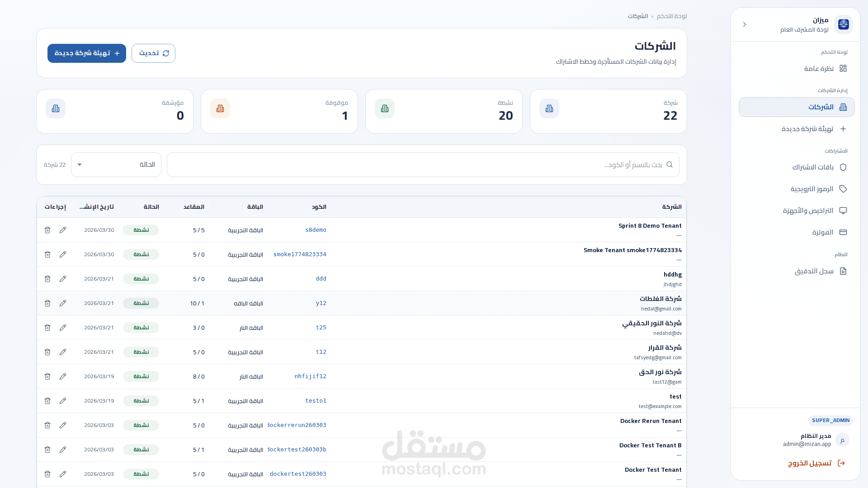The height and width of the screenshot is (488, 868).
Task: Click the تحديث refresh button
Action: tap(154, 53)
